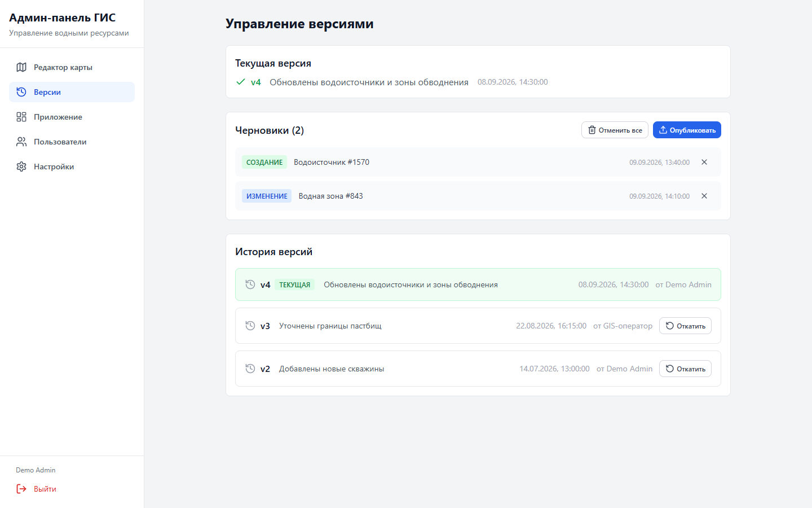Image resolution: width=812 pixels, height=508 pixels.
Task: Remove draft Водоисточник #1570 with its X
Action: click(x=704, y=162)
